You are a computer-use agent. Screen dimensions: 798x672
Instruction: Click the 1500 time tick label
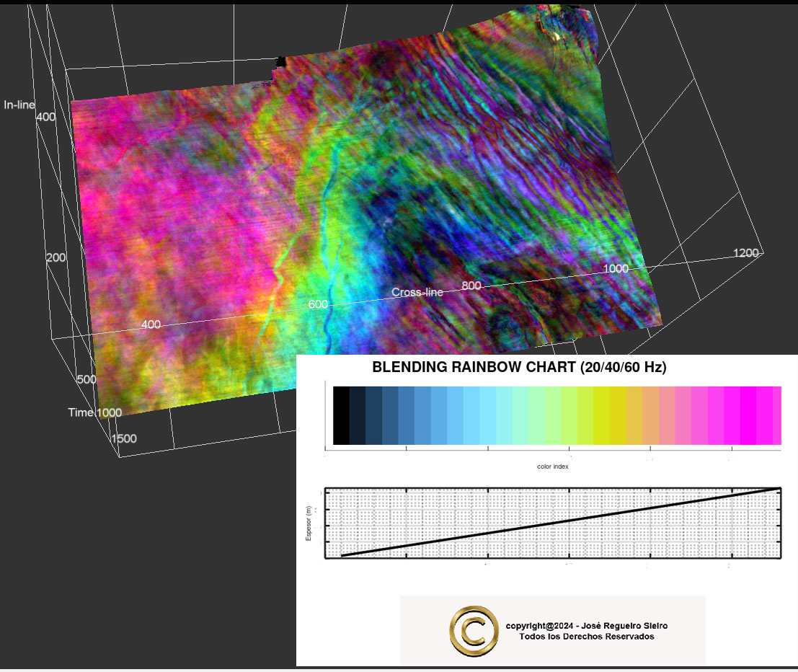123,438
